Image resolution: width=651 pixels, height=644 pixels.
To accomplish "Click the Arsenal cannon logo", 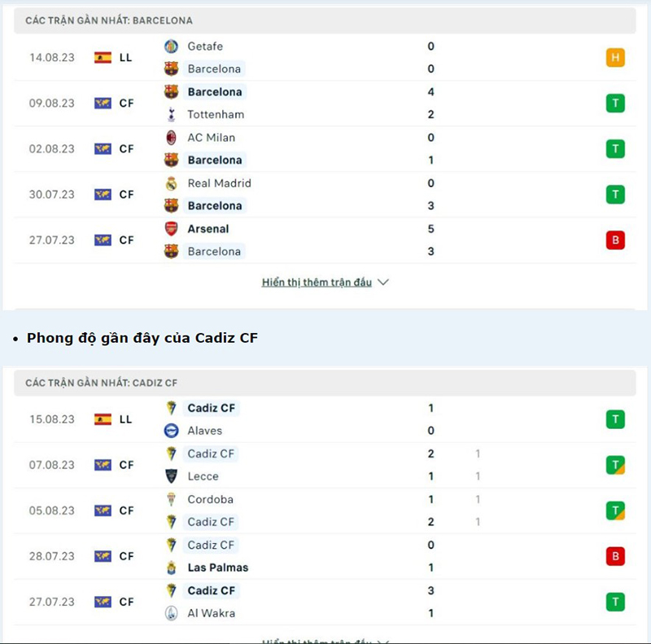I will click(x=171, y=229).
